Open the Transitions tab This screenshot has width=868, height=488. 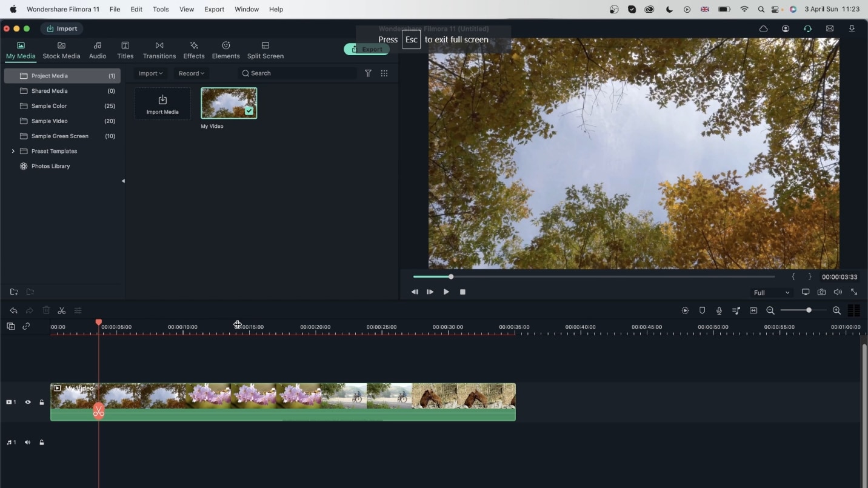click(x=159, y=50)
